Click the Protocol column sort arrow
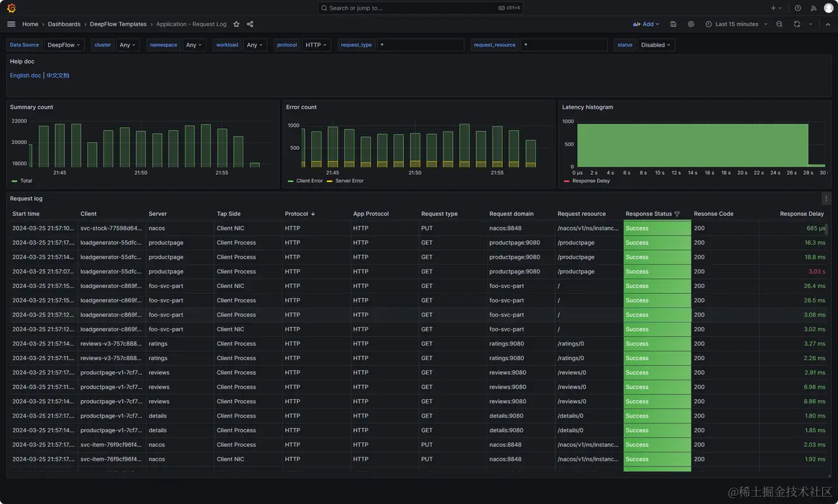Image resolution: width=838 pixels, height=504 pixels. 313,214
